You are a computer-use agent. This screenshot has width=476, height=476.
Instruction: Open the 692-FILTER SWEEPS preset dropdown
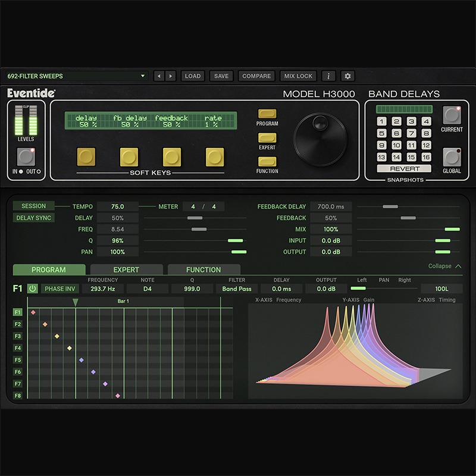tap(76, 76)
